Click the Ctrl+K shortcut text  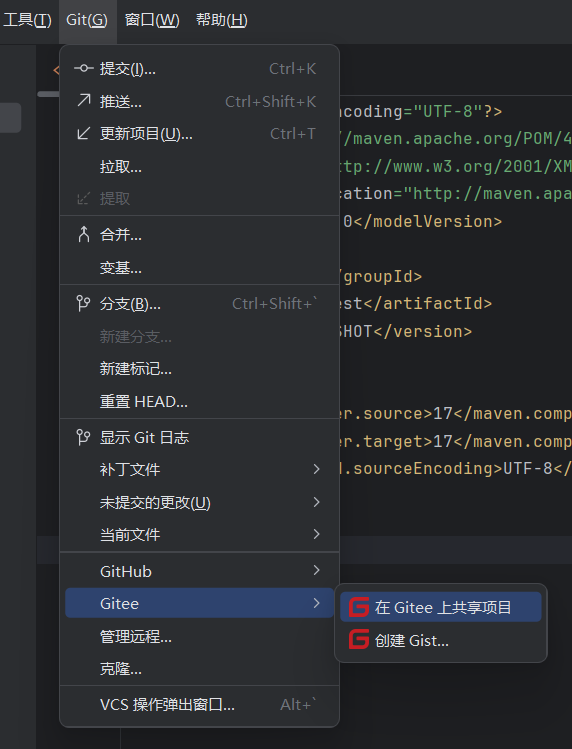pos(292,69)
